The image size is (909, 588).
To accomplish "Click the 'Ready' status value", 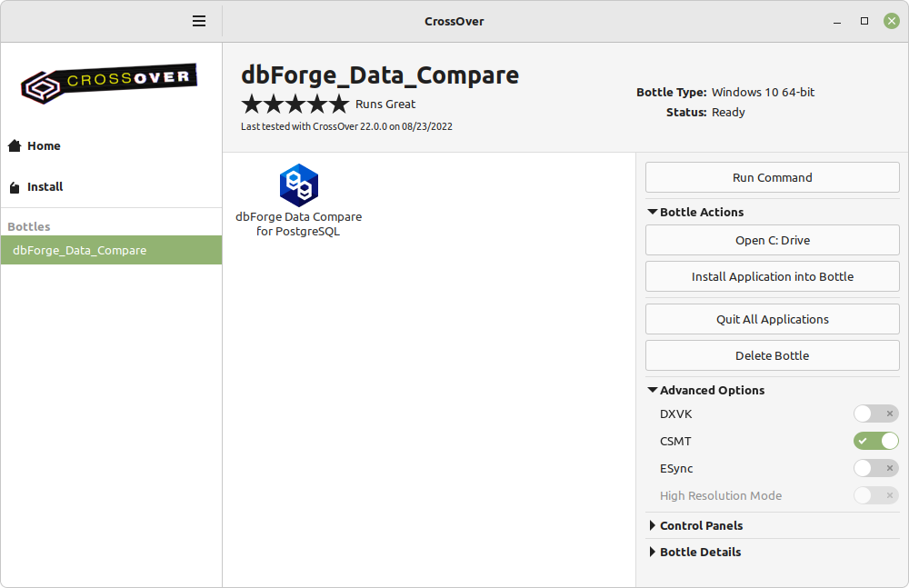I will (x=728, y=113).
